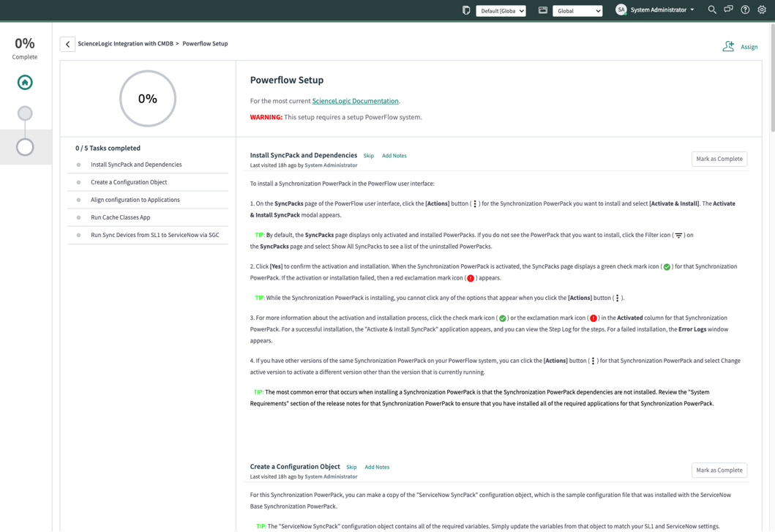This screenshot has height=532, width=775.
Task: Skip the Create a Configuration Object task
Action: click(351, 467)
